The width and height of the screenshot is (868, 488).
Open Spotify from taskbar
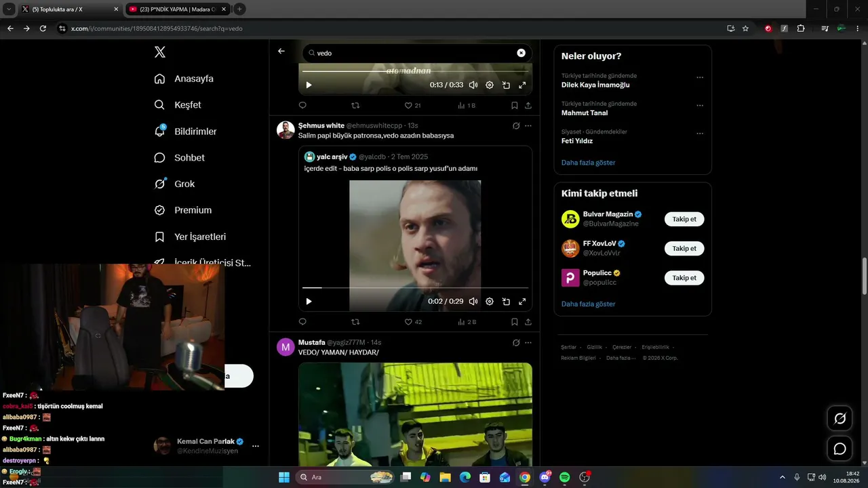pos(565,477)
